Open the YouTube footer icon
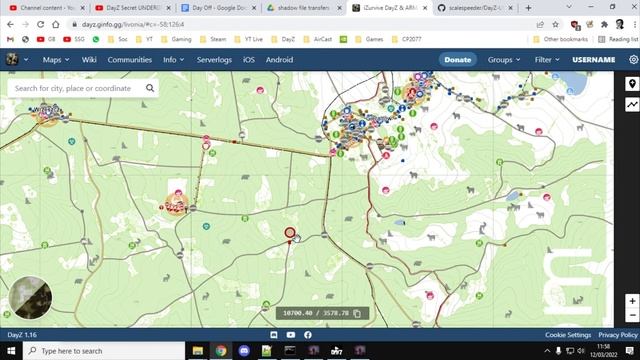The width and height of the screenshot is (640, 360). click(x=291, y=335)
